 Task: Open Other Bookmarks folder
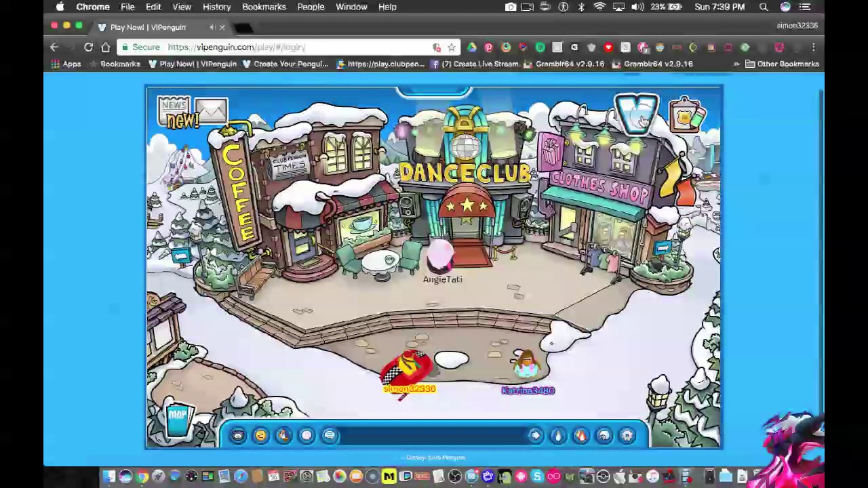coord(782,64)
